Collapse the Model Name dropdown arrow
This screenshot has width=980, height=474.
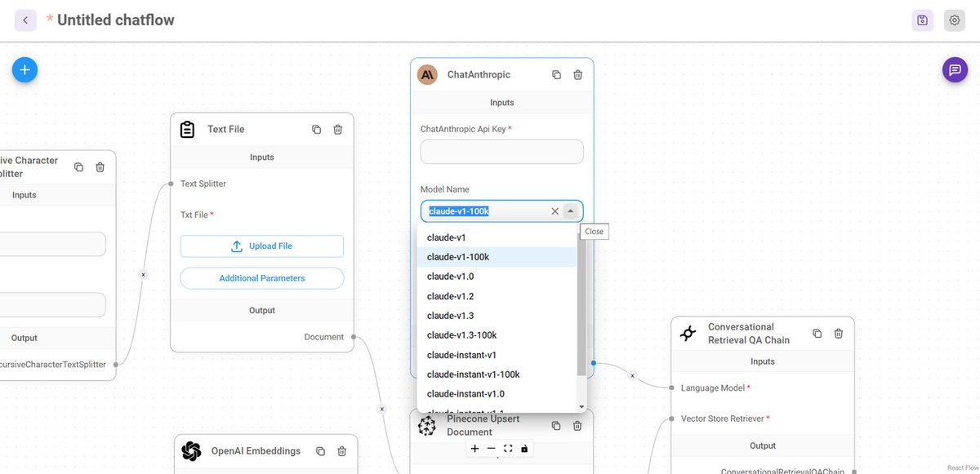pyautogui.click(x=570, y=211)
